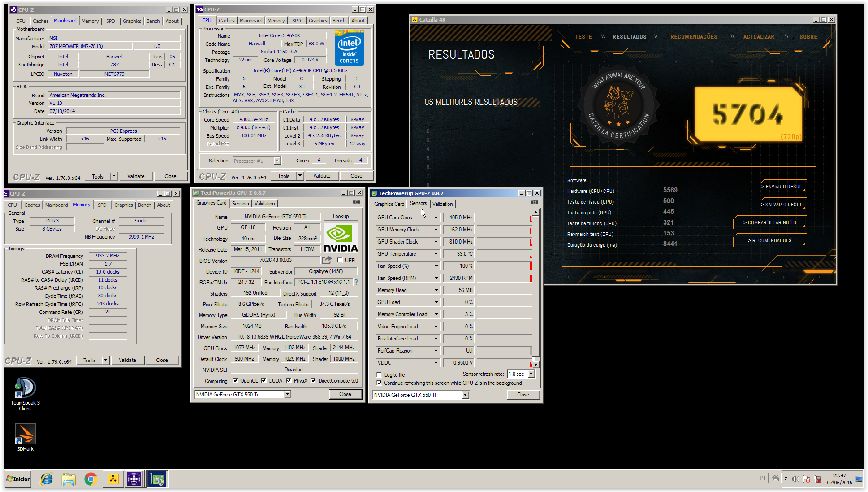
Task: Click the Action Center flag tray icon
Action: point(807,479)
